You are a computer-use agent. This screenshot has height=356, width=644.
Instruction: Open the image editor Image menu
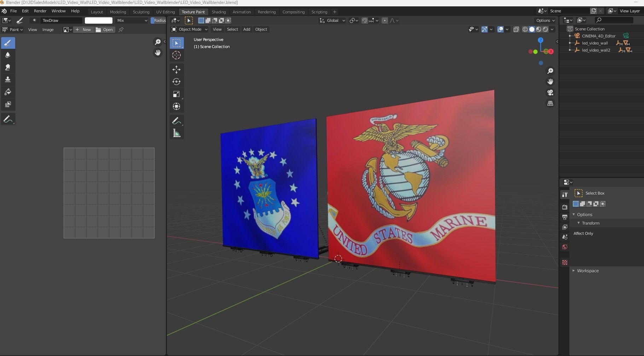point(48,30)
